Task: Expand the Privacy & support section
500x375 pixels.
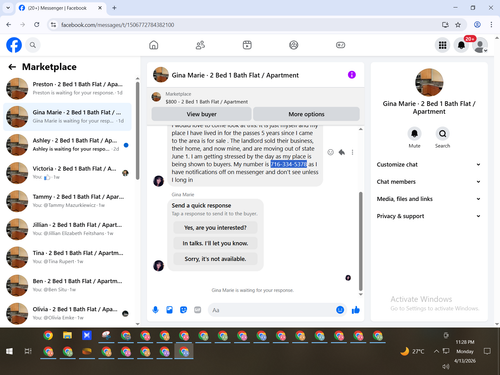Action: click(x=429, y=216)
